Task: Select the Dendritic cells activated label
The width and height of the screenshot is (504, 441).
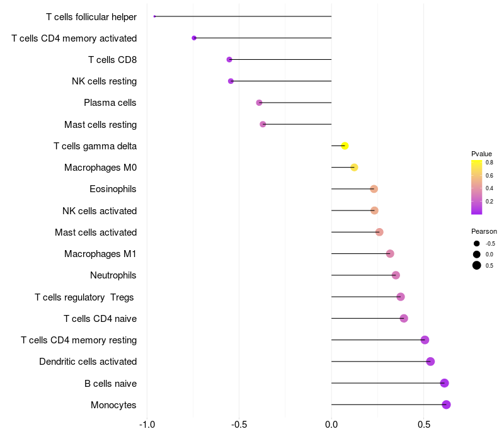Action: pyautogui.click(x=88, y=362)
